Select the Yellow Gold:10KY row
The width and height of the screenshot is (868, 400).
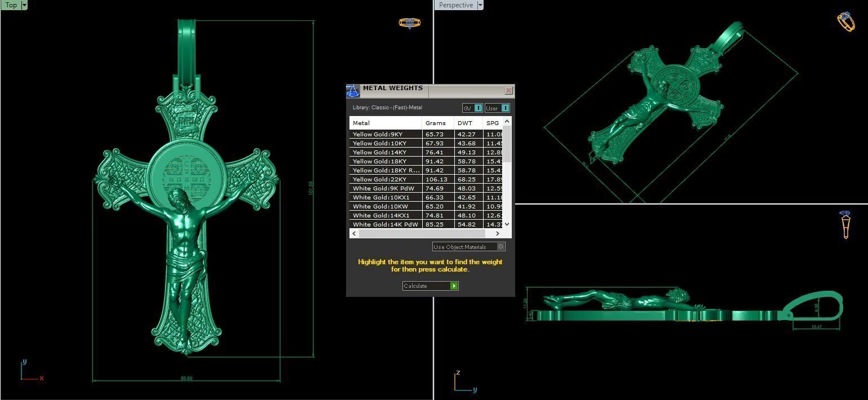click(426, 143)
